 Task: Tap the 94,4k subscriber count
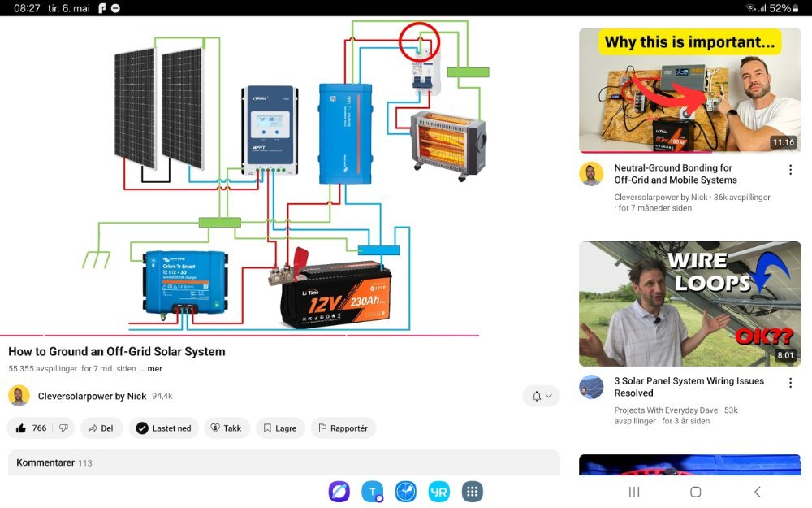pos(162,396)
